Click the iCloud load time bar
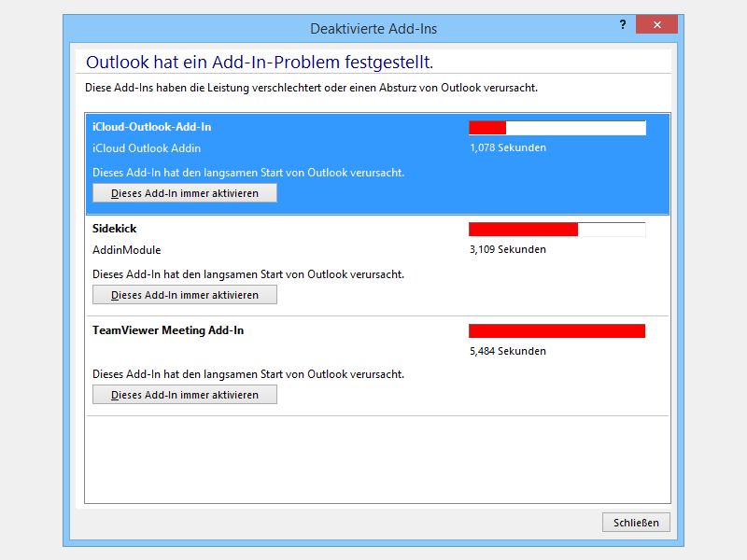Screen dimensions: 747x560 click(x=557, y=128)
